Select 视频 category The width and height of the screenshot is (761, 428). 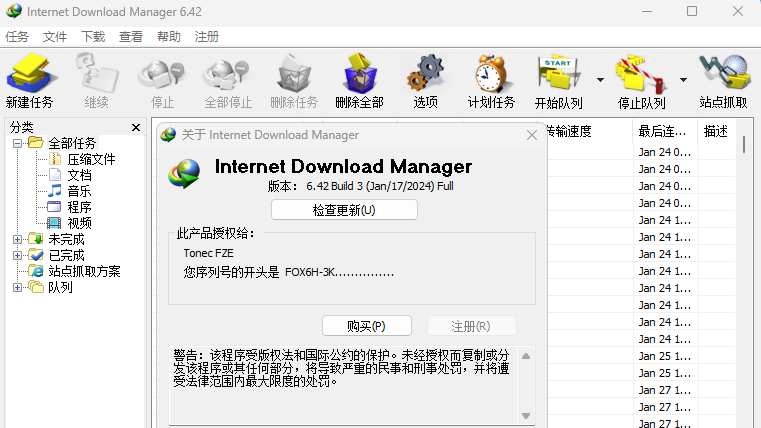click(x=79, y=223)
